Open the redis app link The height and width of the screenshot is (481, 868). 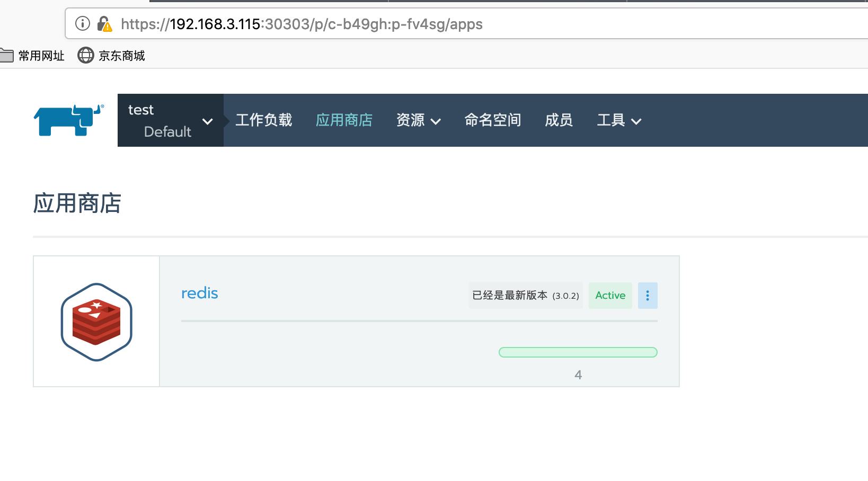(x=200, y=293)
